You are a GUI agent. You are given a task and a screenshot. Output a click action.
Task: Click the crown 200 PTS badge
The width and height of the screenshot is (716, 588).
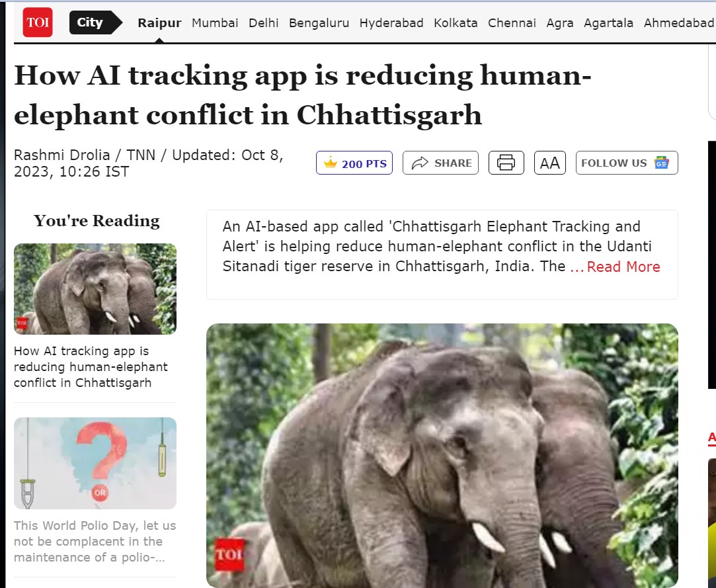[x=354, y=163]
